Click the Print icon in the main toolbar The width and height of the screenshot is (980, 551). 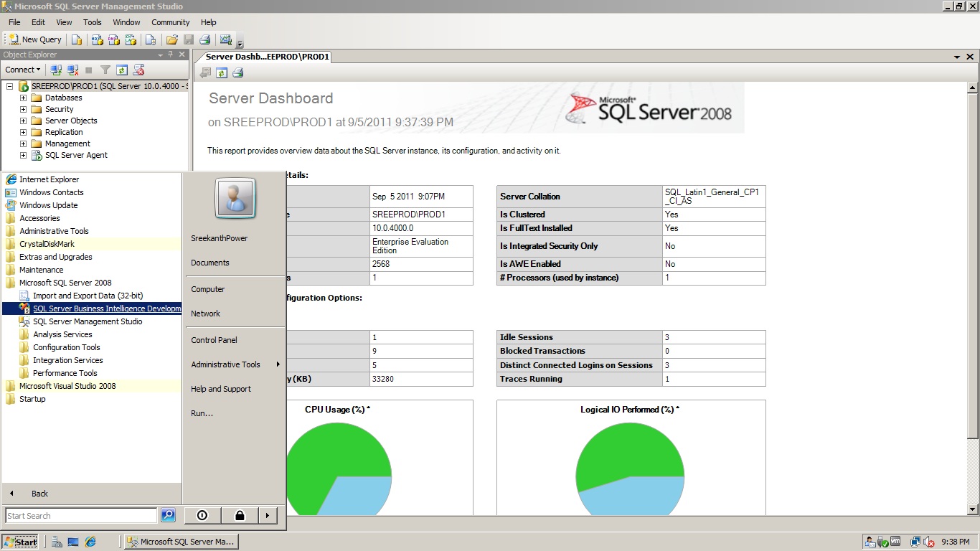click(x=204, y=39)
